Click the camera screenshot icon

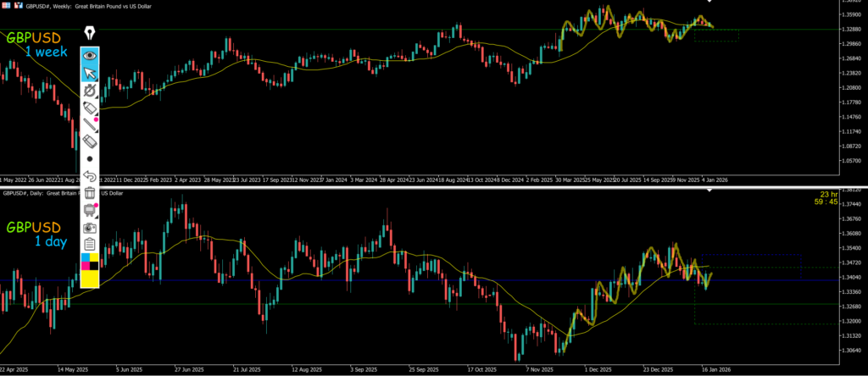pos(90,228)
